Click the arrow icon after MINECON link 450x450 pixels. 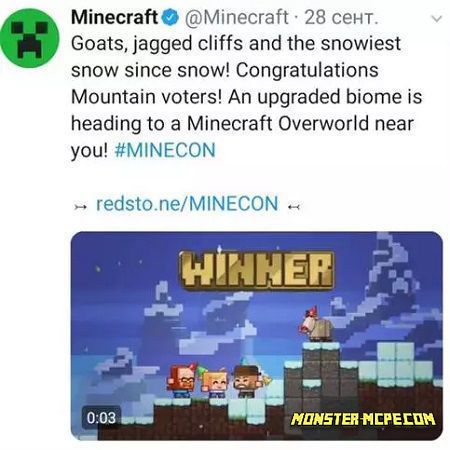coord(294,207)
